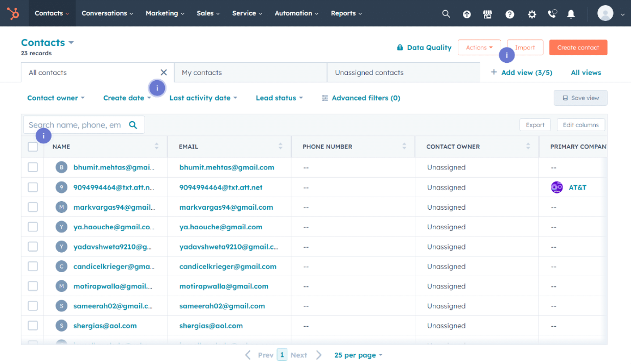Check the sameerah02 row checkbox
Screen dimensions: 631x364
[33, 306]
